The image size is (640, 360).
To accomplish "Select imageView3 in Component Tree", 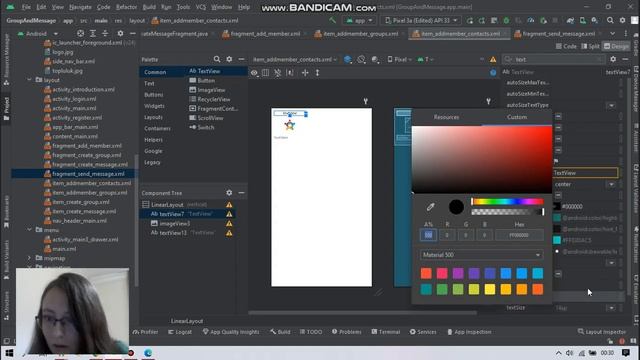I will click(175, 223).
